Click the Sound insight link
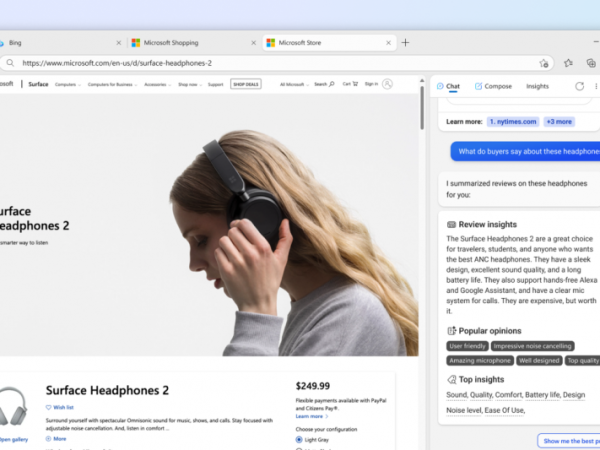Viewport: 600px width, 450px height. [x=457, y=395]
